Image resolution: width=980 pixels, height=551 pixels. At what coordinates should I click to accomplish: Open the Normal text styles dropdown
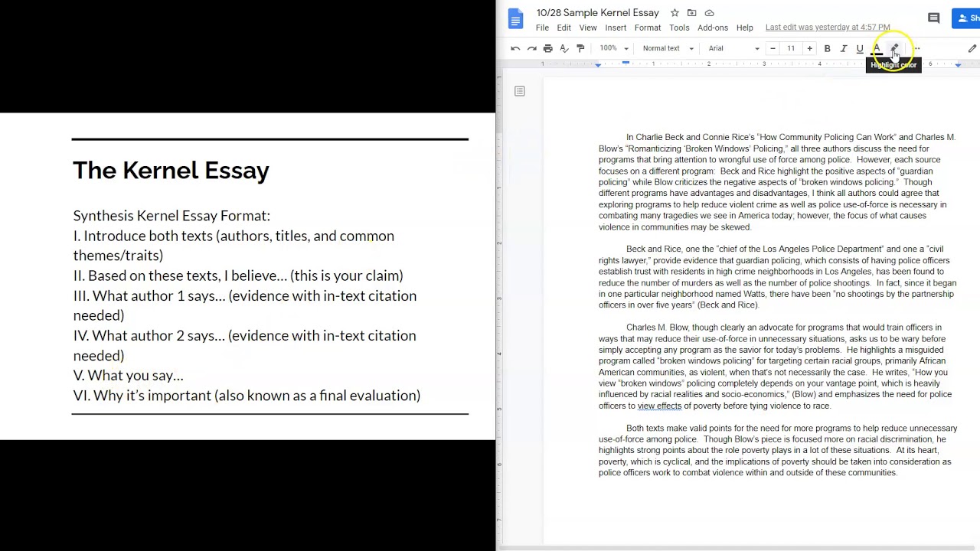[668, 48]
